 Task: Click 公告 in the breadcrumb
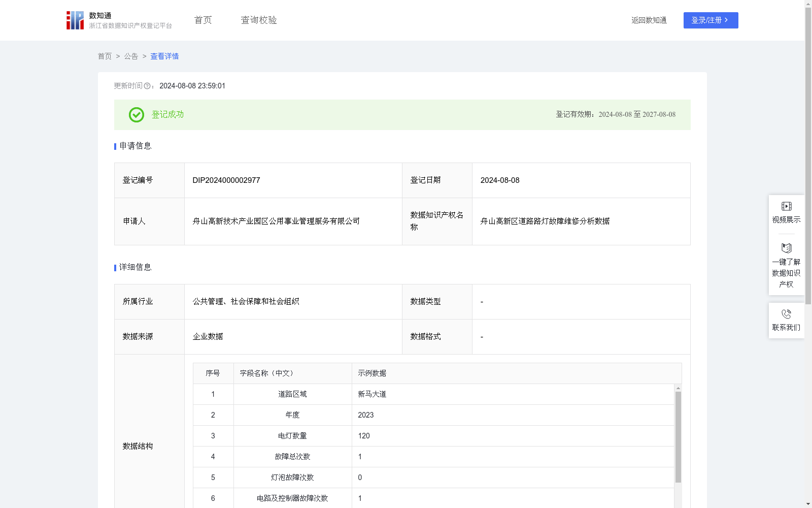131,56
